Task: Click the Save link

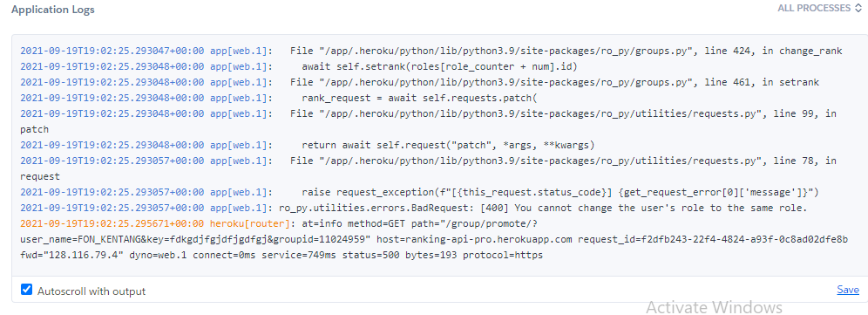Action: (847, 290)
